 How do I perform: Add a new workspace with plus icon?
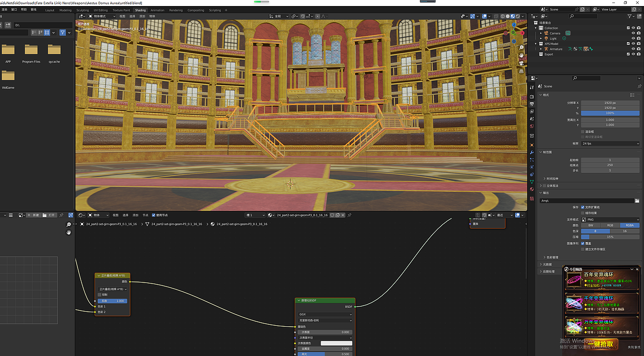pyautogui.click(x=225, y=10)
